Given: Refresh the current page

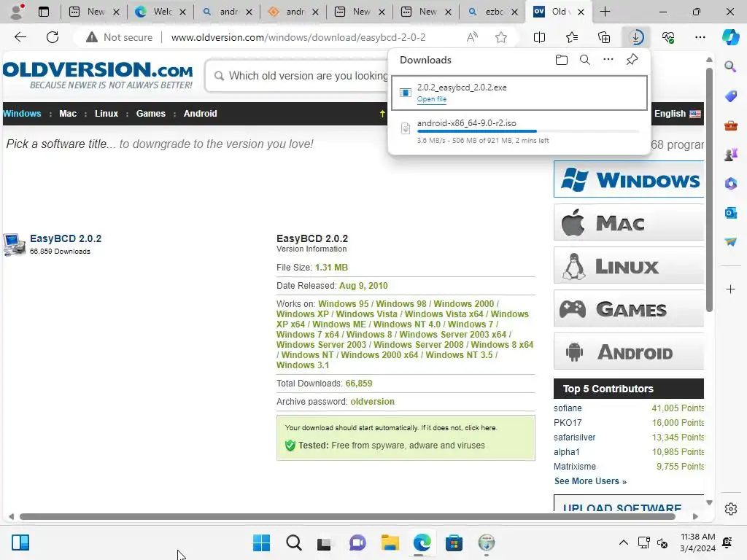Looking at the screenshot, I should click(53, 37).
